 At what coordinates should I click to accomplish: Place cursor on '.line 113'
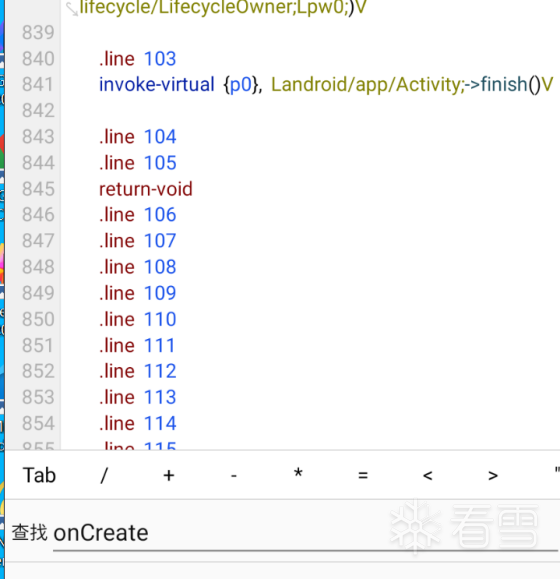click(x=138, y=397)
